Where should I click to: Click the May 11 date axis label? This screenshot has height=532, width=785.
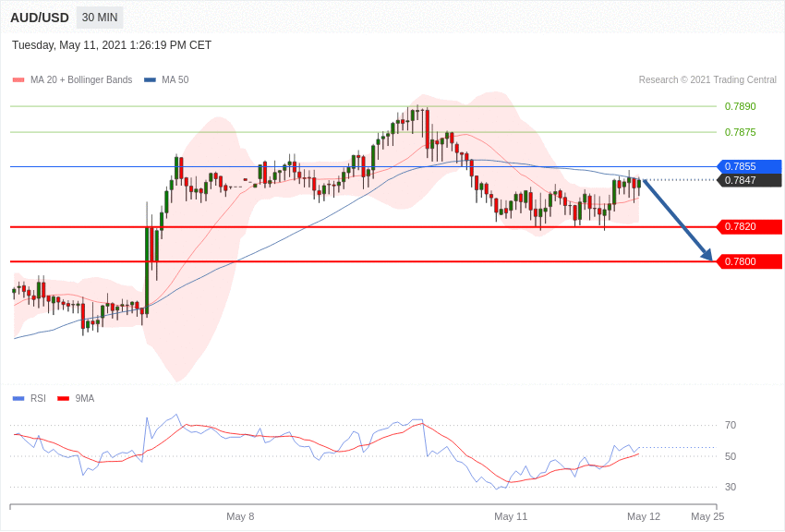coord(511,516)
